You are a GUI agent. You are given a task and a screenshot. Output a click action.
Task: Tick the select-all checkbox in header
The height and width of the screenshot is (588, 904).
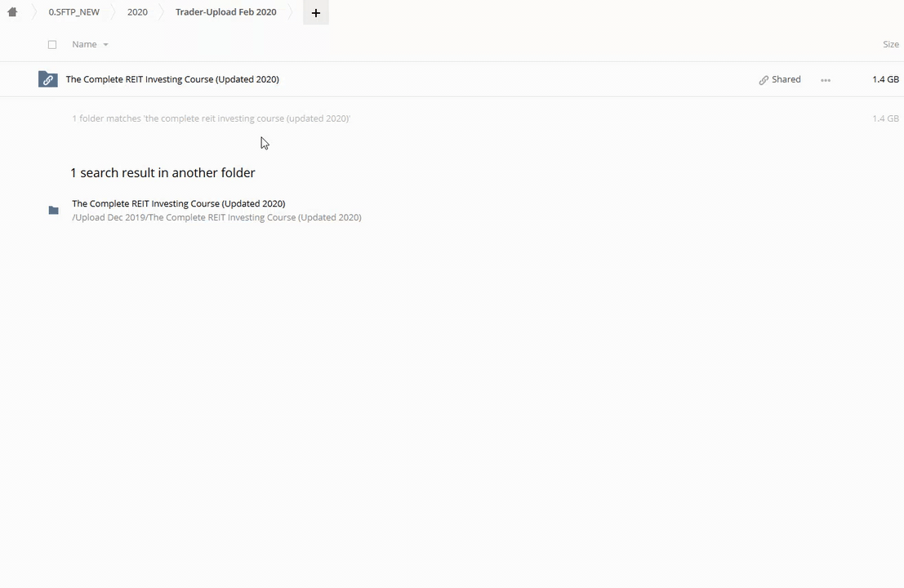coord(52,45)
